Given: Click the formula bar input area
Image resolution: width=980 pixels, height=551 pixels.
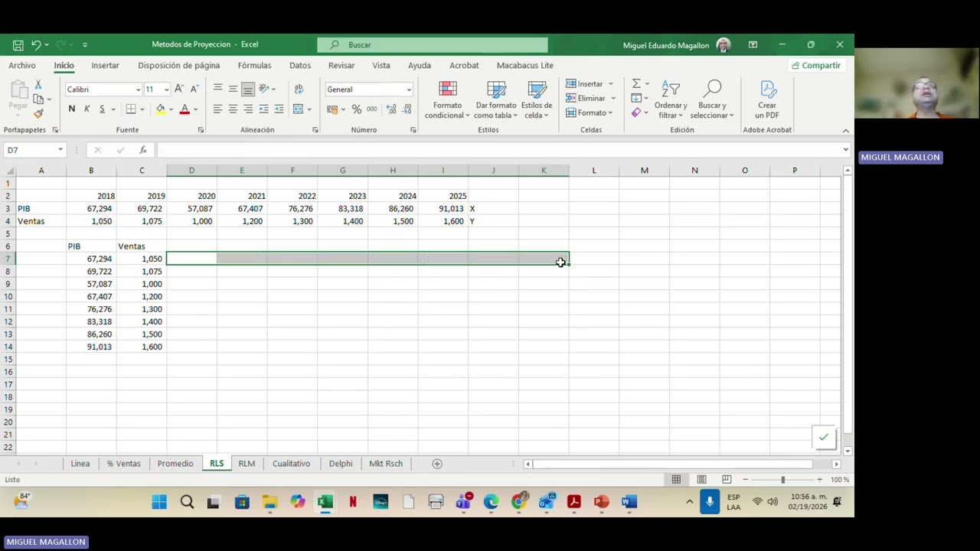Looking at the screenshot, I should coord(500,150).
